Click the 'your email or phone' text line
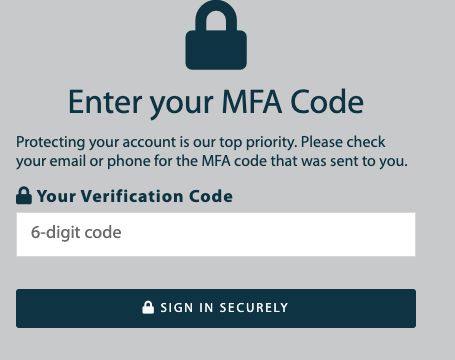Viewport: 455px width, 360px height. click(83, 162)
